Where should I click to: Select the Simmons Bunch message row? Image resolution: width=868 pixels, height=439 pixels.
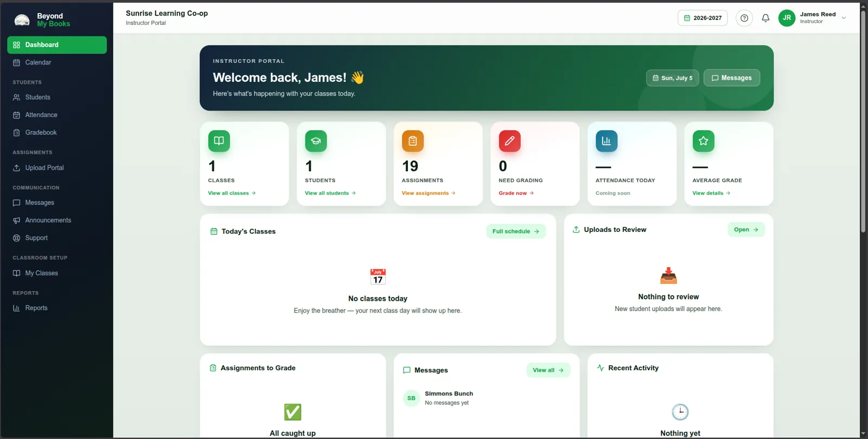pyautogui.click(x=487, y=398)
